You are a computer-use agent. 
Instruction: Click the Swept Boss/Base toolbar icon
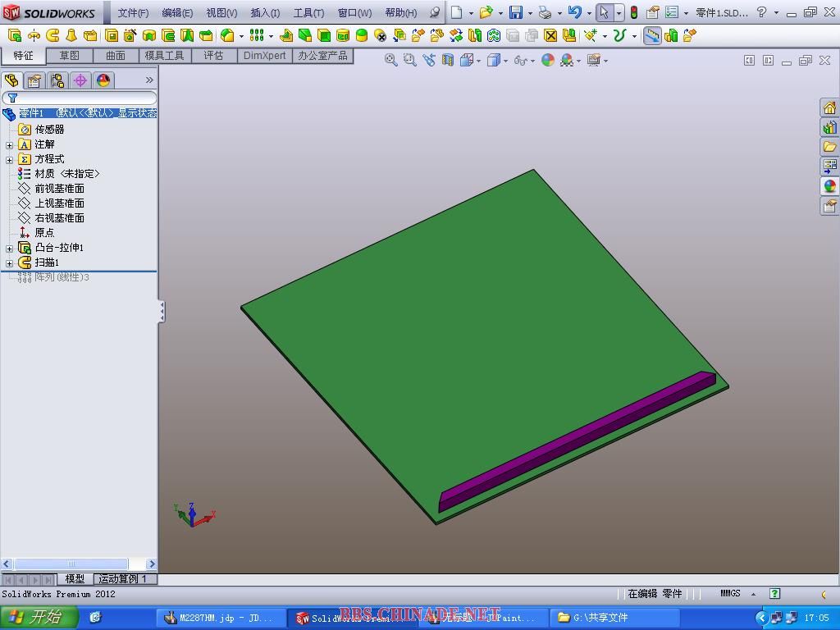pyautogui.click(x=52, y=35)
